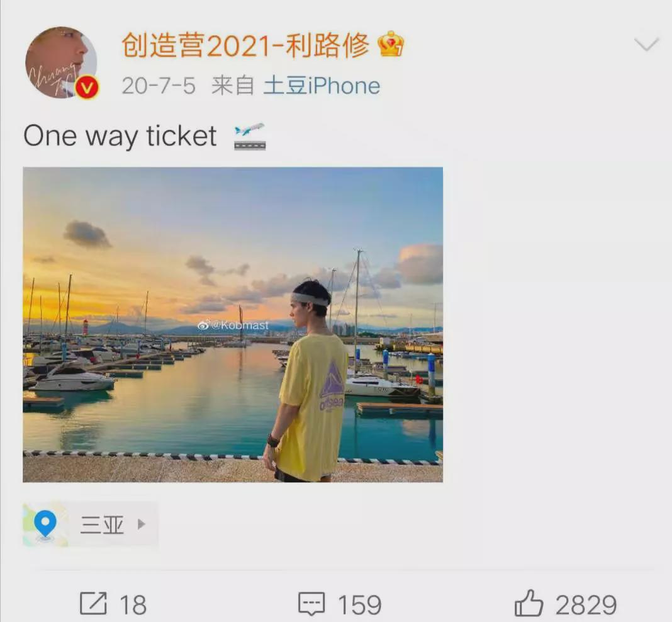The width and height of the screenshot is (672, 622).
Task: Open the username 创造营2021-利路修
Action: (245, 45)
